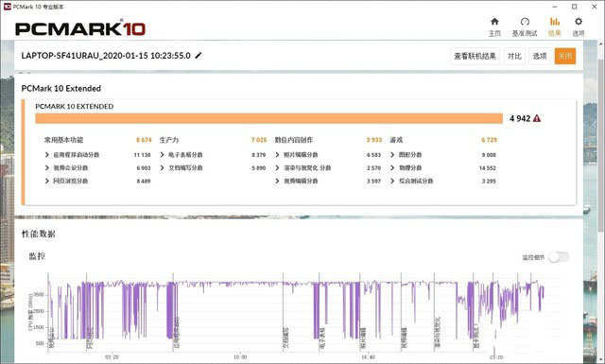
Task: Click the pencil icon to rename result
Action: tap(199, 56)
